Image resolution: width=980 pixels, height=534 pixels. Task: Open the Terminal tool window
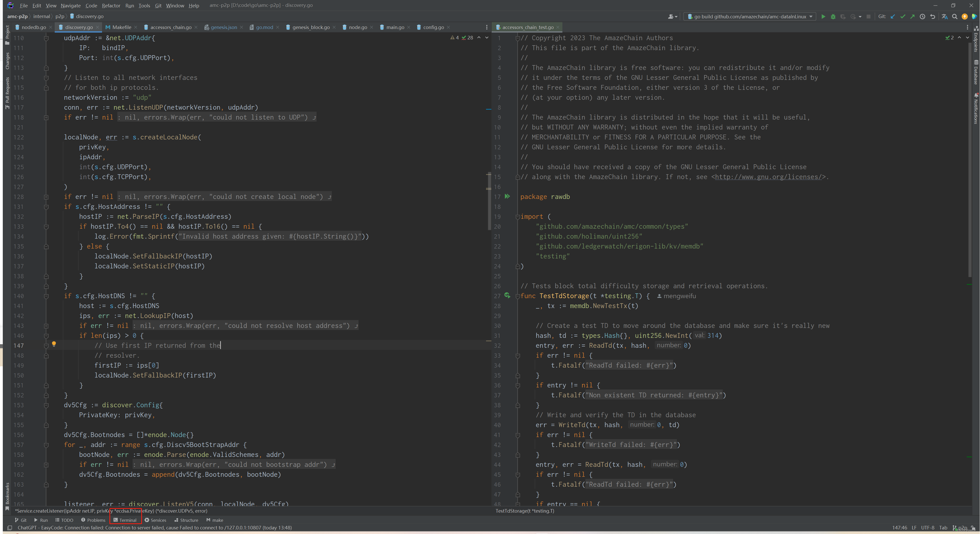125,520
